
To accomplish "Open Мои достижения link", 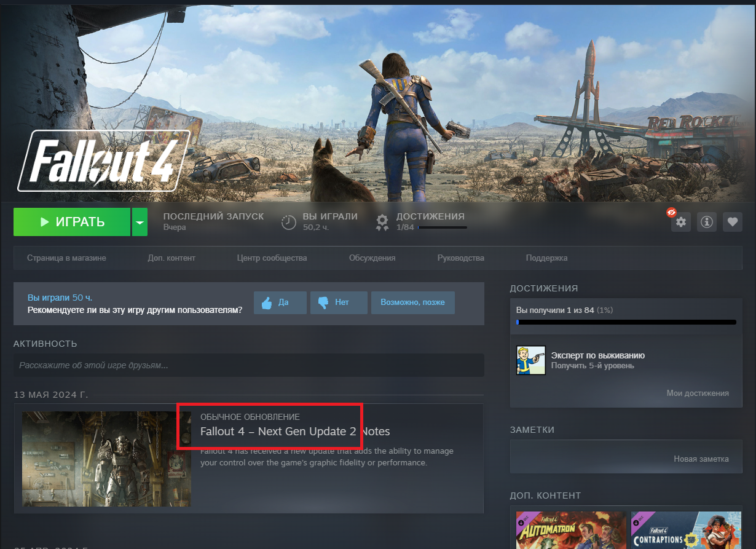I will pyautogui.click(x=698, y=393).
